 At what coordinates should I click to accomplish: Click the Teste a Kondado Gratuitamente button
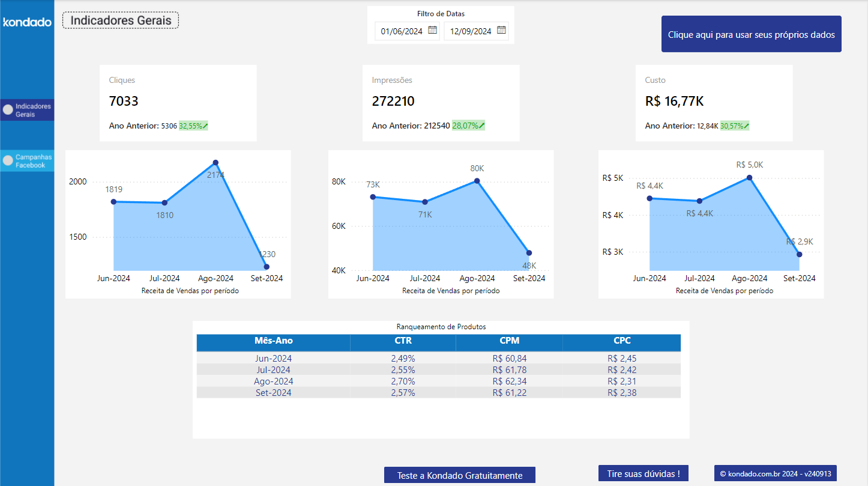click(459, 475)
